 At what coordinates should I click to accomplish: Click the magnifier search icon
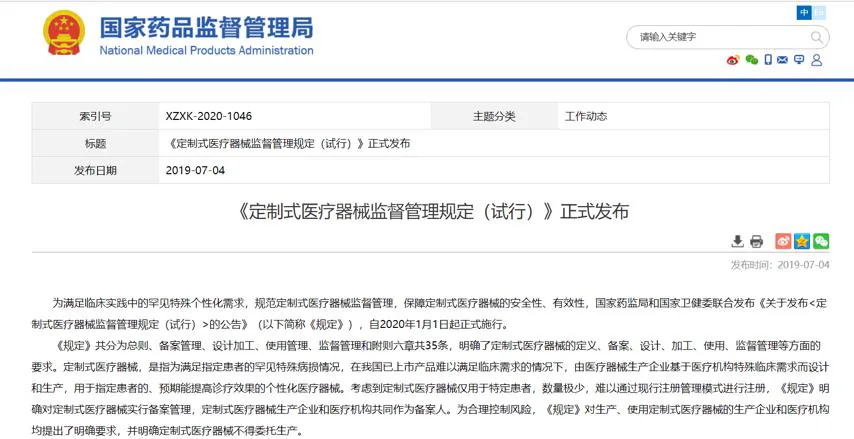(816, 37)
